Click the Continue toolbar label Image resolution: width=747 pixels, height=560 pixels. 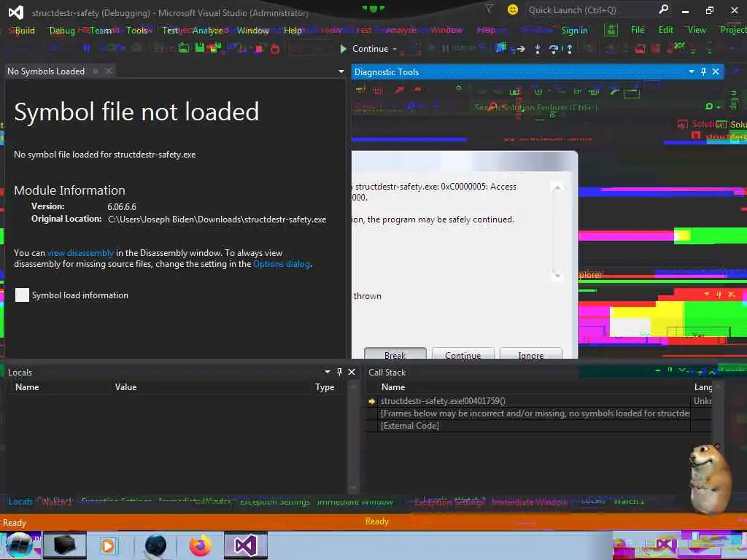point(370,49)
